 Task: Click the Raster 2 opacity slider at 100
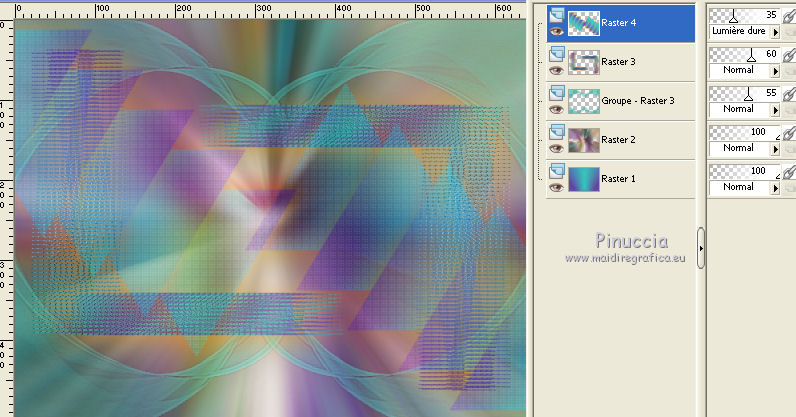[745, 133]
